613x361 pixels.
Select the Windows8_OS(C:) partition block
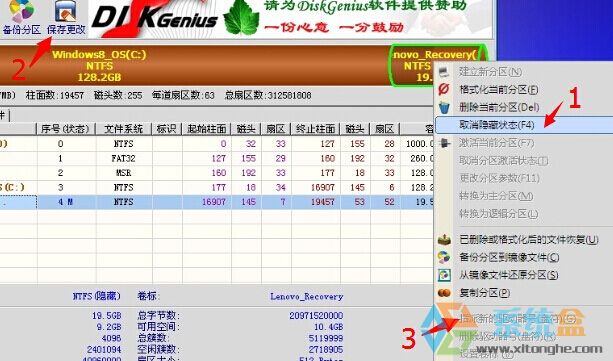tap(194, 65)
